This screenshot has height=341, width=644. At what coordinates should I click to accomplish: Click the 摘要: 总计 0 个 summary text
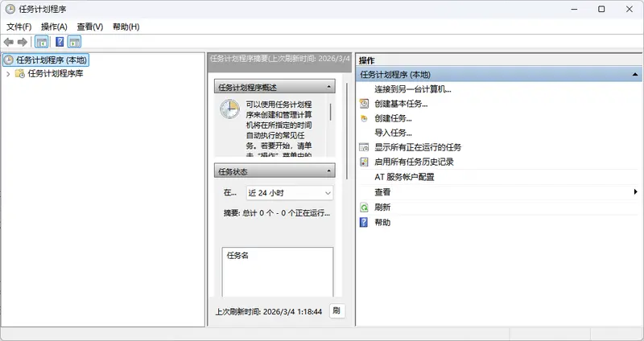(277, 213)
